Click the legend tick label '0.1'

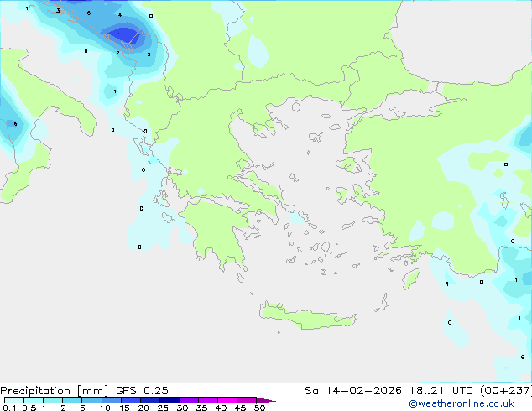pyautogui.click(x=9, y=408)
